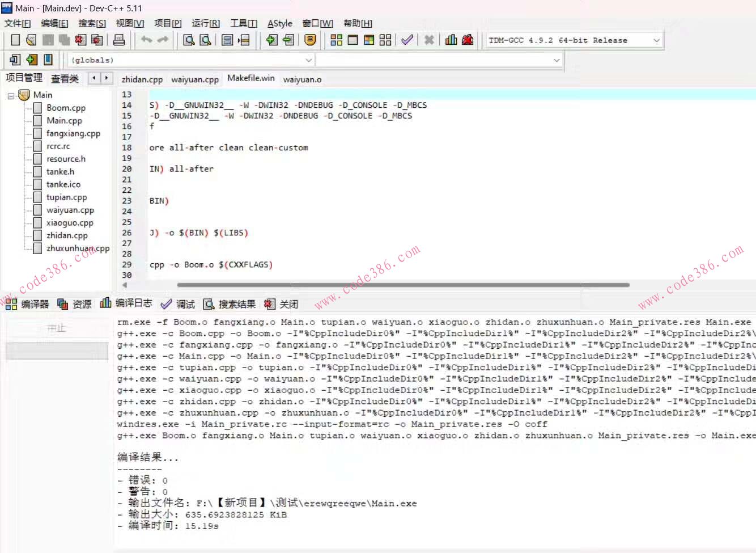Show the 编译器 bottom tab
756x553 pixels.
click(27, 304)
